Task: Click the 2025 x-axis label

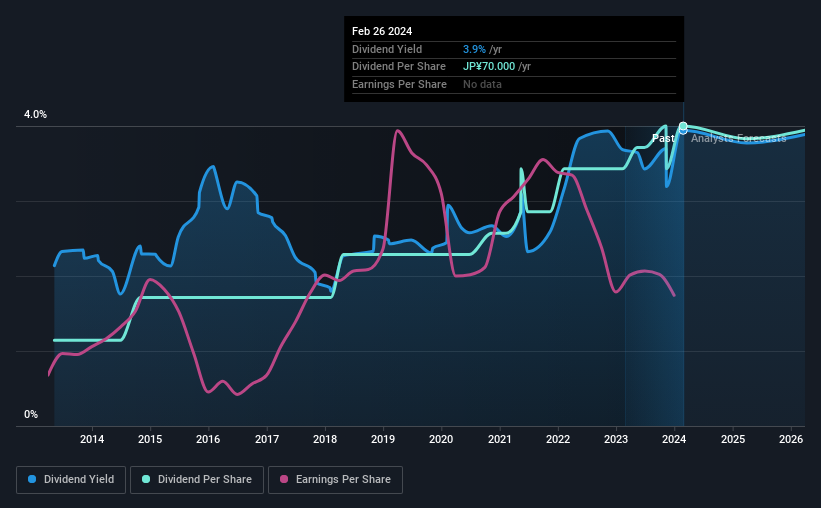Action: (x=733, y=439)
